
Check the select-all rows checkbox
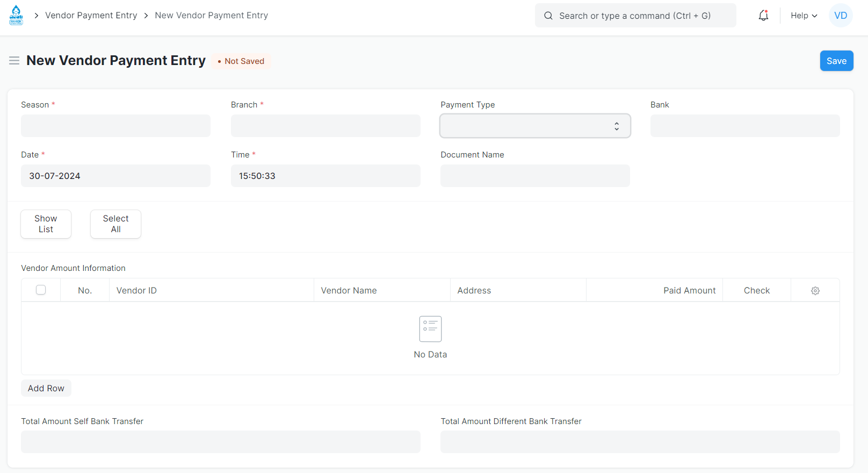click(41, 290)
